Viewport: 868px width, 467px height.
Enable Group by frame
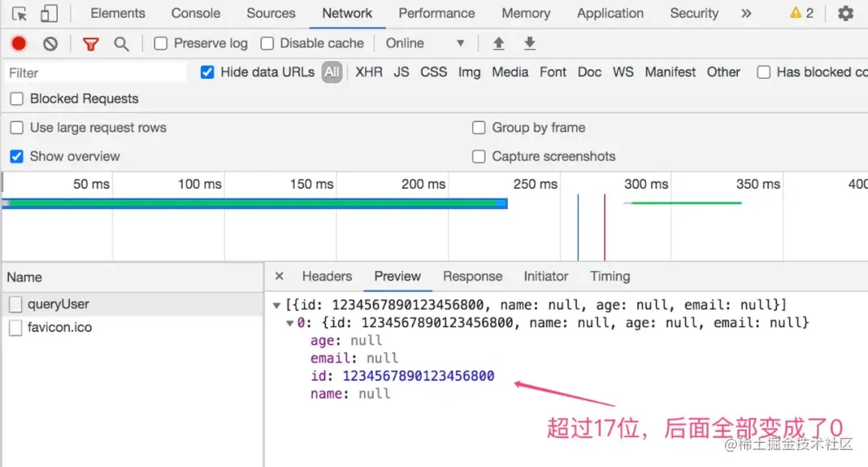click(x=479, y=127)
